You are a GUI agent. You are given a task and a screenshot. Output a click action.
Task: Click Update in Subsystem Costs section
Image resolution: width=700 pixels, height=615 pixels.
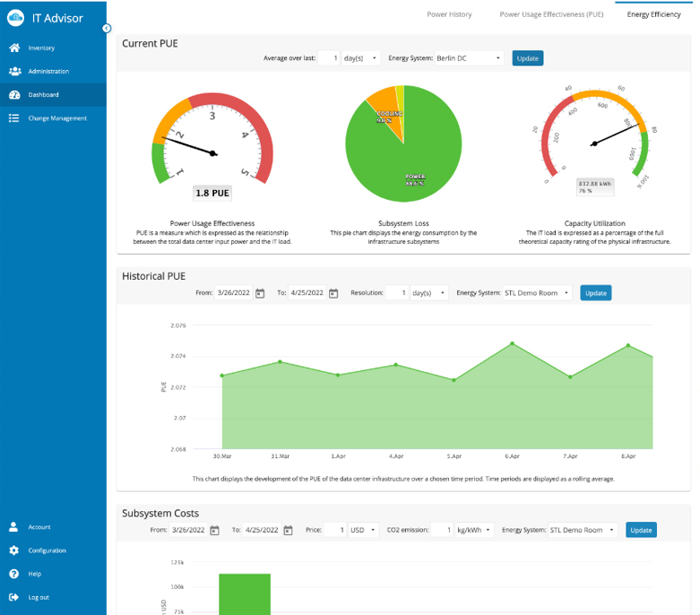click(641, 530)
